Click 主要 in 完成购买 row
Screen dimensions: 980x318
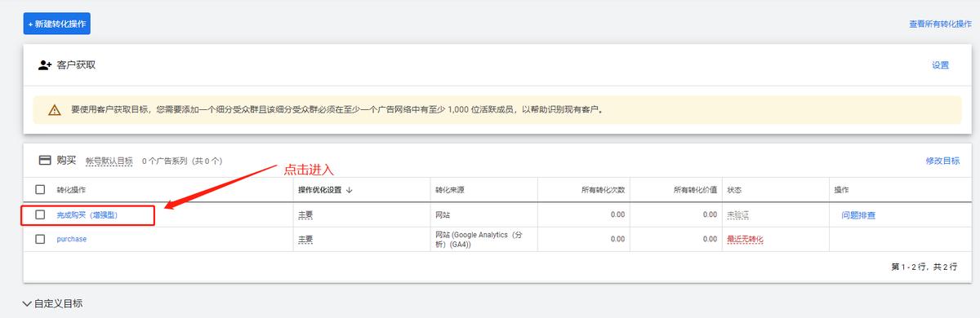(x=305, y=214)
